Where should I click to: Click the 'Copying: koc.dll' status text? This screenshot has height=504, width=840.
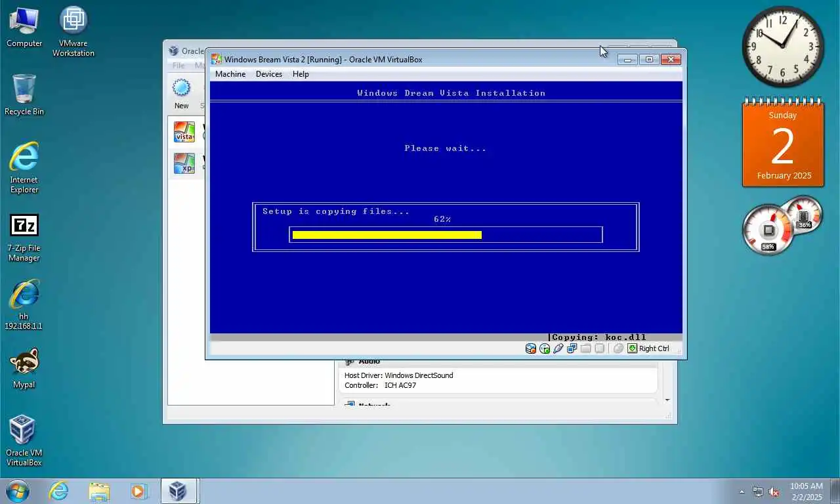pyautogui.click(x=599, y=337)
